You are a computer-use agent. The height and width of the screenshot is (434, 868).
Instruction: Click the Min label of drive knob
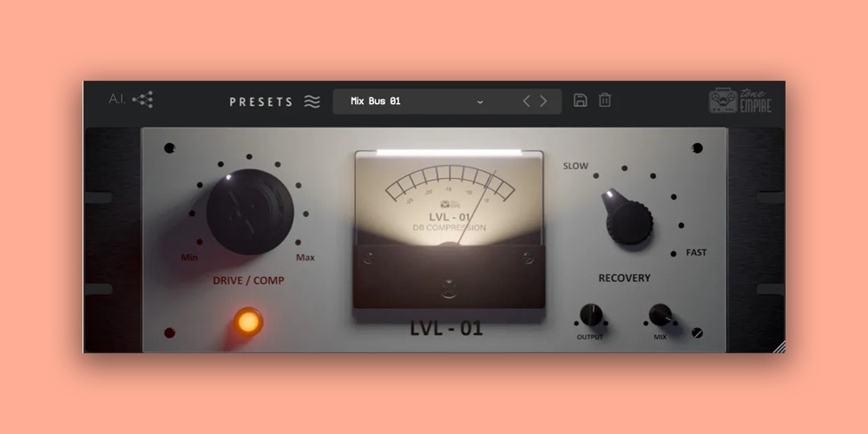click(189, 258)
